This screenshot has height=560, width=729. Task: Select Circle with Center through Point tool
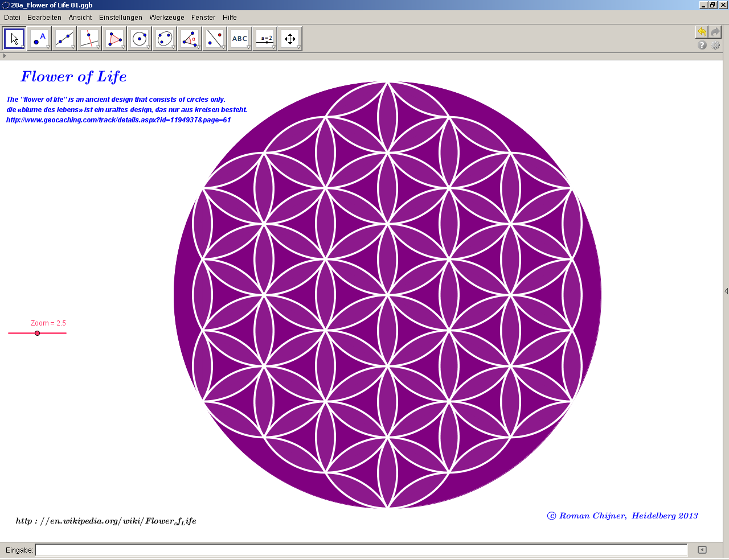click(x=140, y=39)
